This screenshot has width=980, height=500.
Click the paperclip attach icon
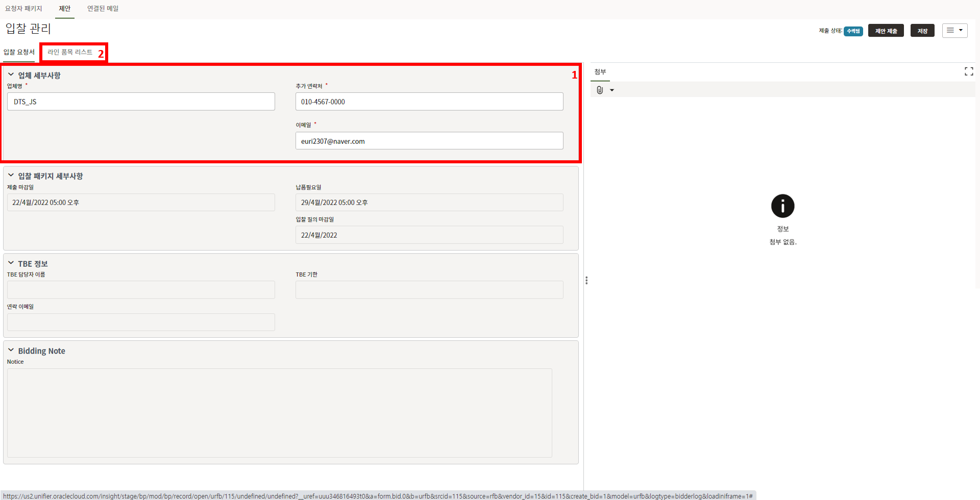click(600, 90)
